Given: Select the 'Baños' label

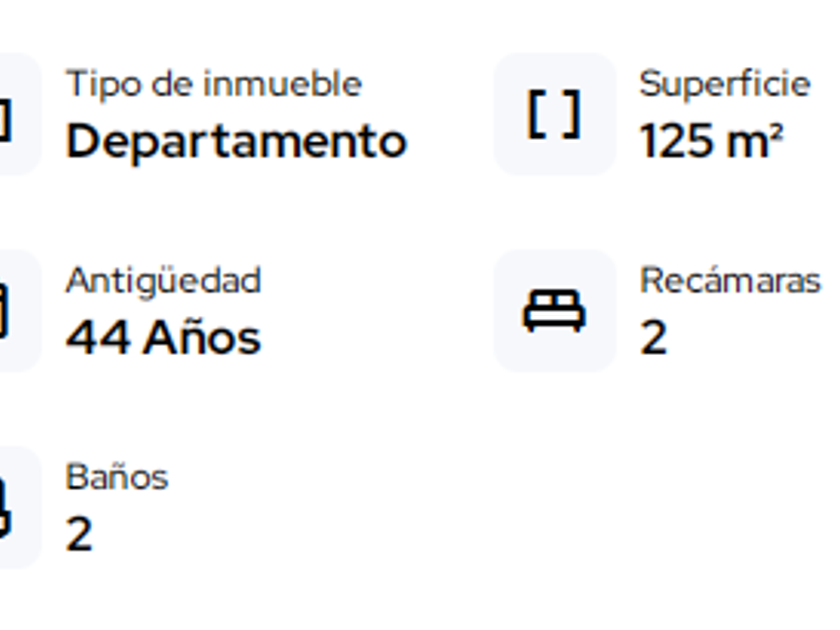Looking at the screenshot, I should [117, 478].
